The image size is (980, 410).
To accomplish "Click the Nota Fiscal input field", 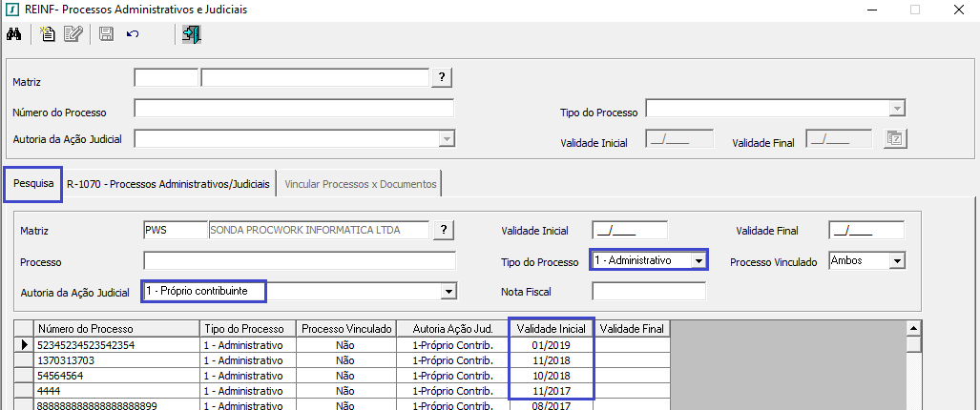I will tap(648, 291).
